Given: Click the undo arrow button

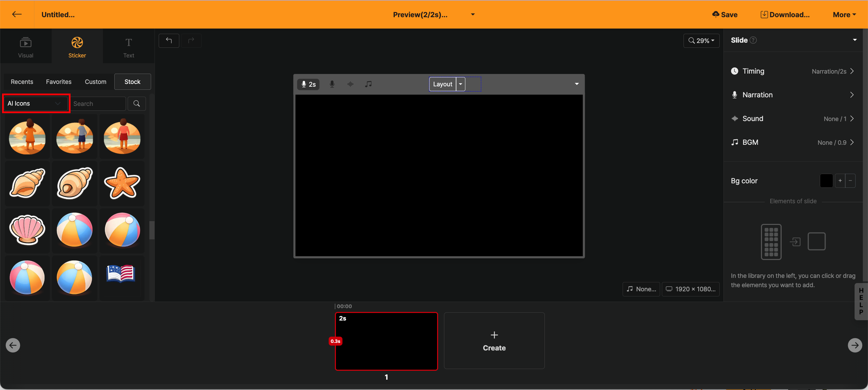Looking at the screenshot, I should pyautogui.click(x=169, y=41).
